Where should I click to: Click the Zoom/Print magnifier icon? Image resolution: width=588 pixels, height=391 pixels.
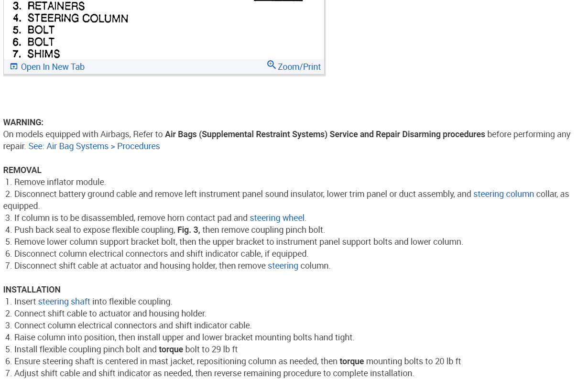click(271, 65)
